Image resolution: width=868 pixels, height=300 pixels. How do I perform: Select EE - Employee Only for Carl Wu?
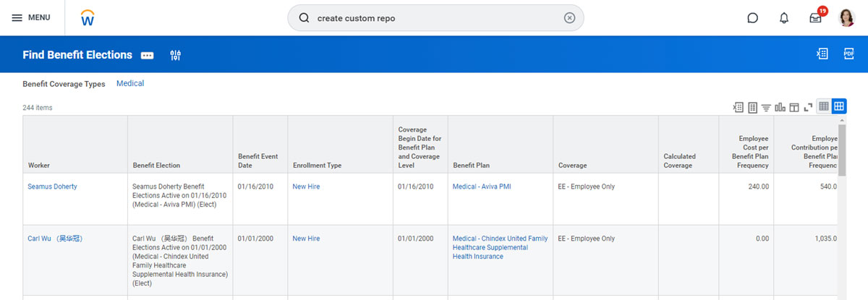587,239
